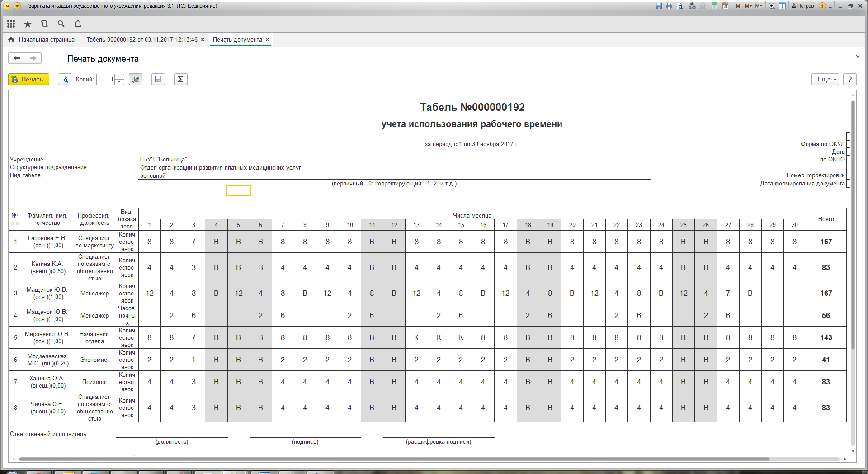Switch to the Начальная страница tab
868x474 pixels.
pos(42,40)
